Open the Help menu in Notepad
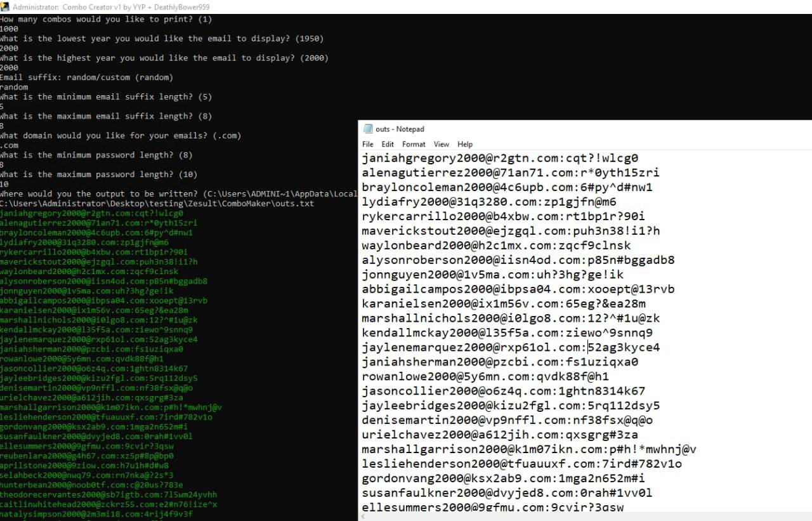This screenshot has width=812, height=521. click(465, 145)
